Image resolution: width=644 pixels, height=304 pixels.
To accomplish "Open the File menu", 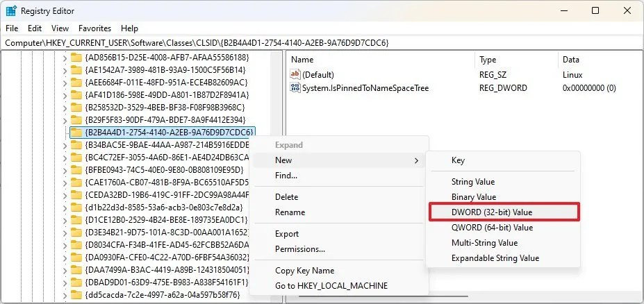I will click(12, 28).
